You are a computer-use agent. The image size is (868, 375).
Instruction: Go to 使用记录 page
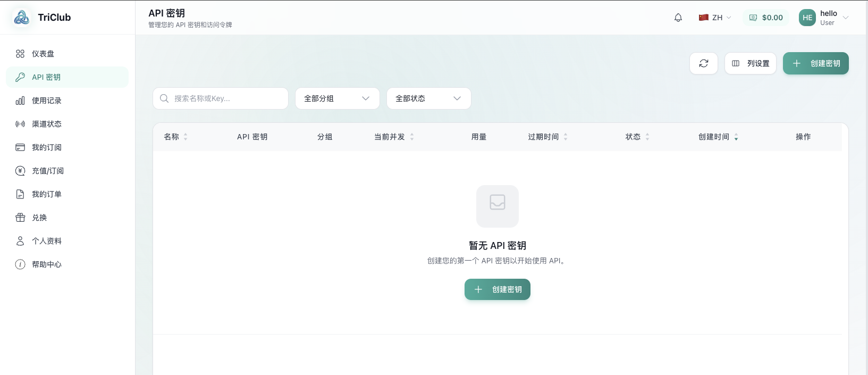68,101
